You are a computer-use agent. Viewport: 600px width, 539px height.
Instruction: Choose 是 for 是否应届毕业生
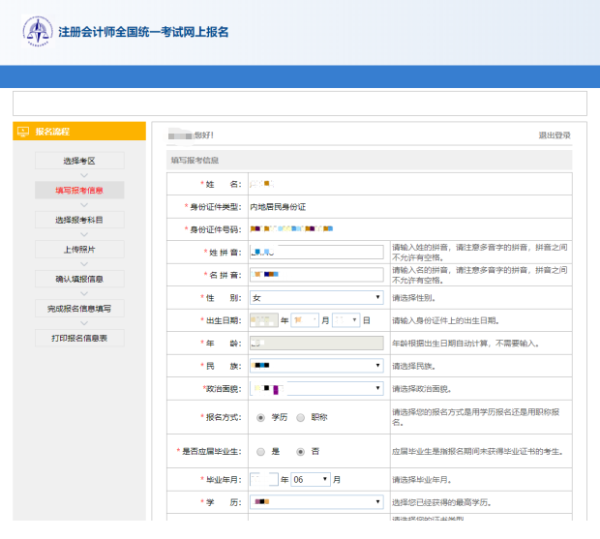point(261,452)
